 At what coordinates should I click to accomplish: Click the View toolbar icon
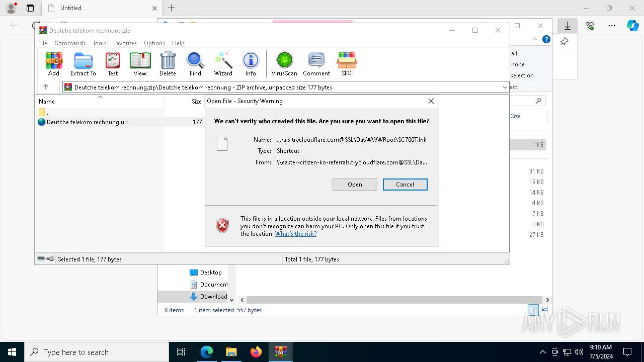[140, 64]
